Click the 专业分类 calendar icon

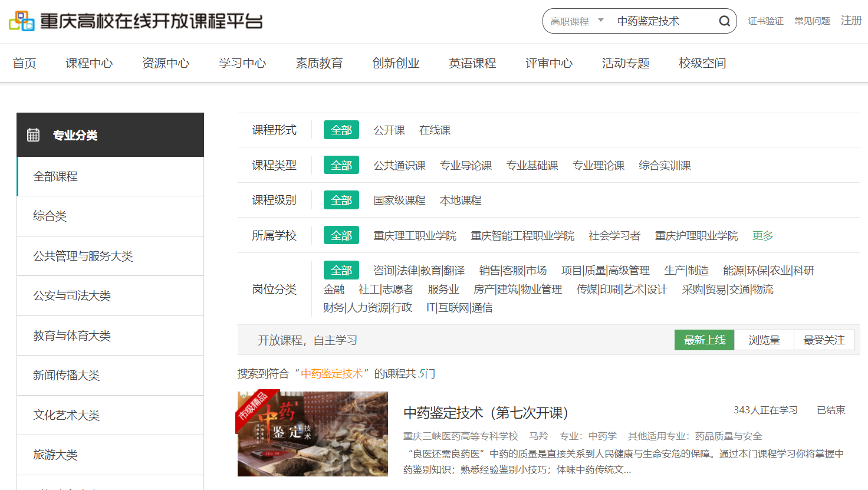tap(34, 135)
